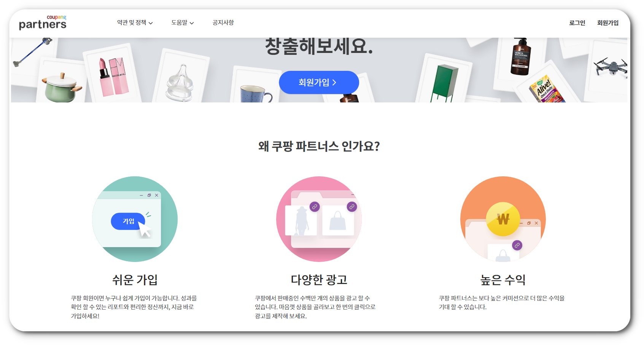Screen dimensions: 644x345
Task: Click the orange high-revenue coin illustration icon
Action: (503, 219)
